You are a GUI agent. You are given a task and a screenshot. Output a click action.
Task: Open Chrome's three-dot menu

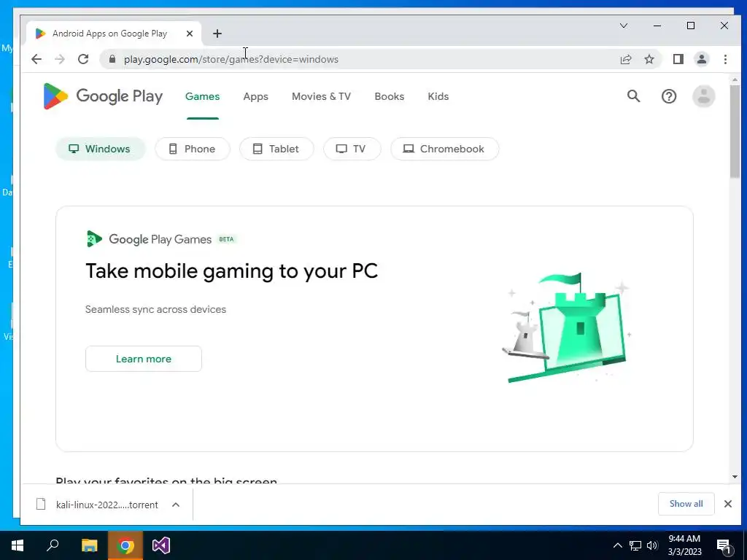coord(725,59)
